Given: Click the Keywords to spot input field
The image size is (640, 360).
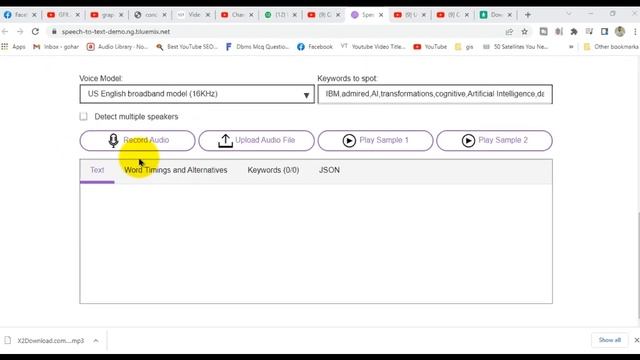Looking at the screenshot, I should coord(435,94).
